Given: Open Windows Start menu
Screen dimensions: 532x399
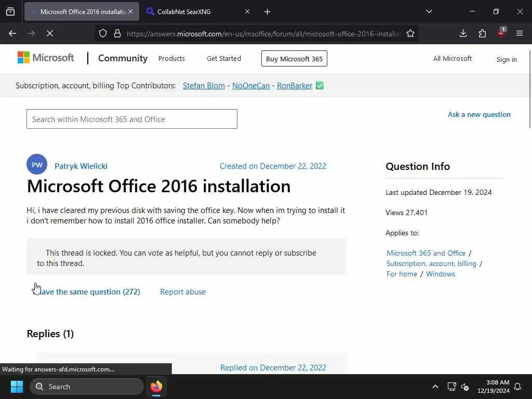Looking at the screenshot, I should pos(17,387).
